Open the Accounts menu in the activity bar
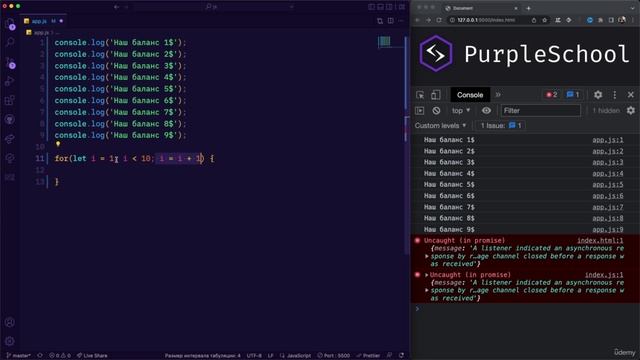640x360 pixels. [x=10, y=322]
